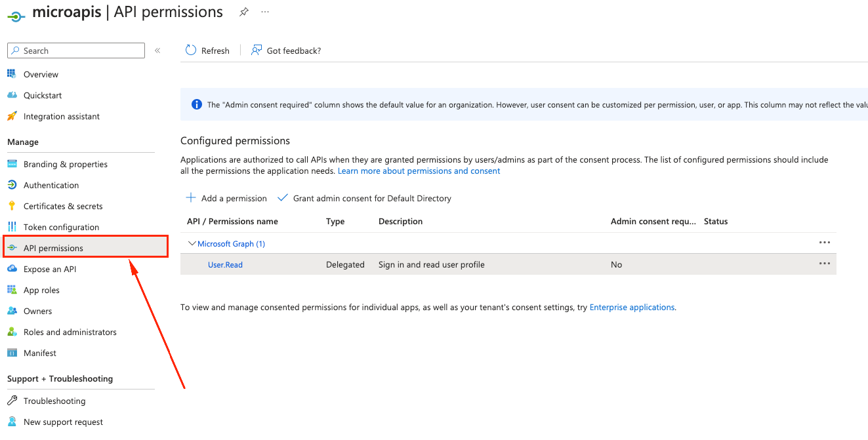Screen dimensions: 868x440
Task: Click the Integration assistant rocket icon
Action: tap(12, 116)
